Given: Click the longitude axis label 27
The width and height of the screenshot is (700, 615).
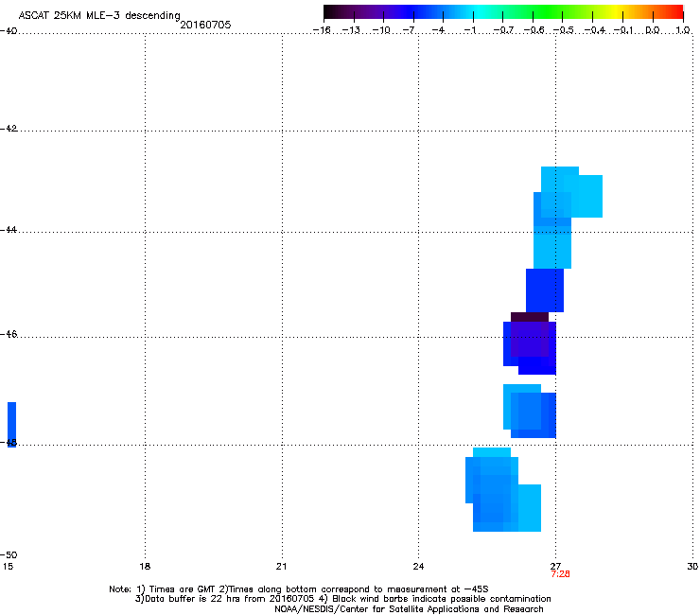Looking at the screenshot, I should point(555,567).
